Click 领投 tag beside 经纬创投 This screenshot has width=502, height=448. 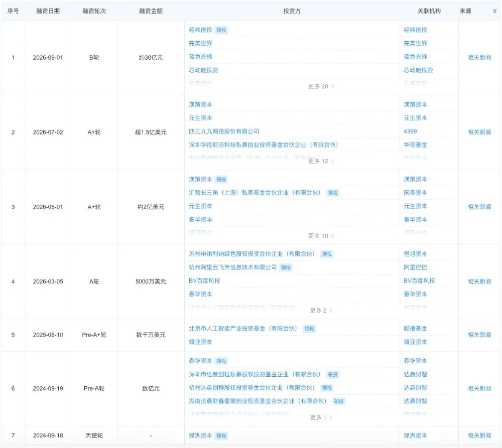pos(221,30)
